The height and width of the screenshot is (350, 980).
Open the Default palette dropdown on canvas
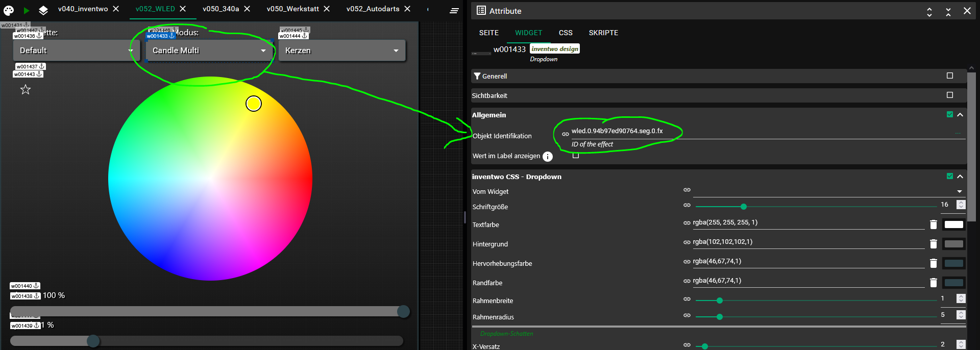point(77,51)
